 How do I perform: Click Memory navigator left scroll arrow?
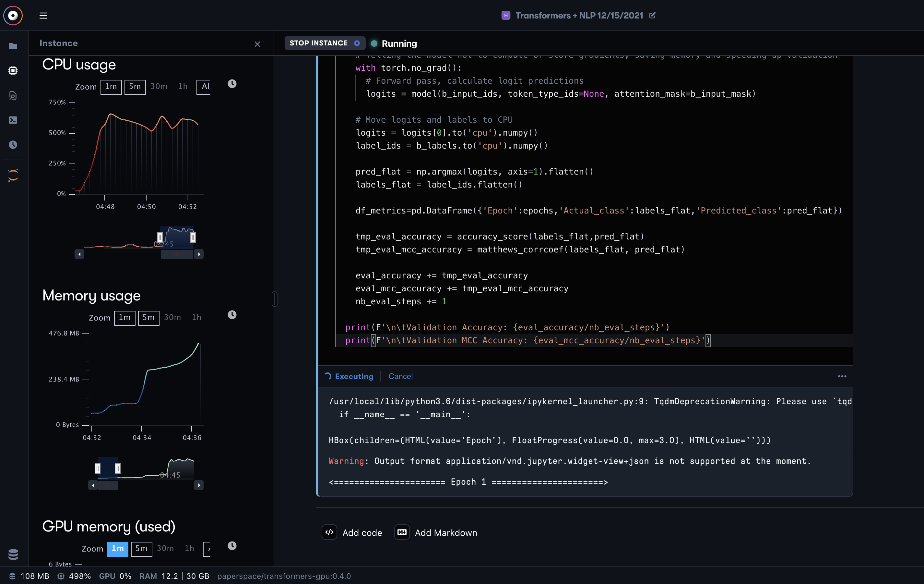[93, 485]
